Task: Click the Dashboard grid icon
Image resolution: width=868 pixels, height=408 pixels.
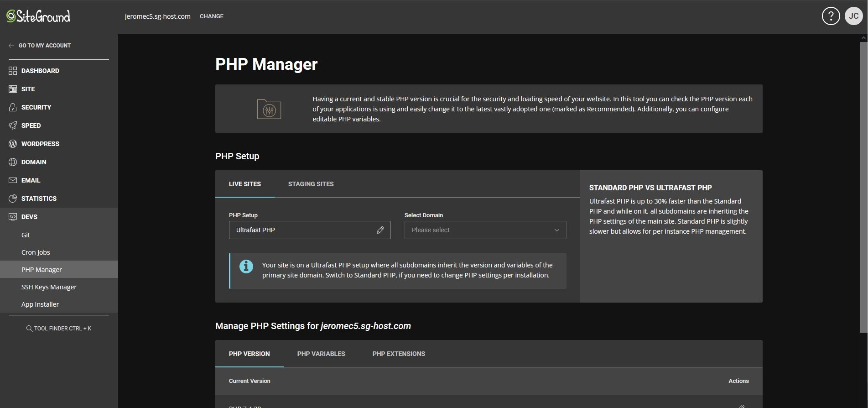Action: pos(13,71)
